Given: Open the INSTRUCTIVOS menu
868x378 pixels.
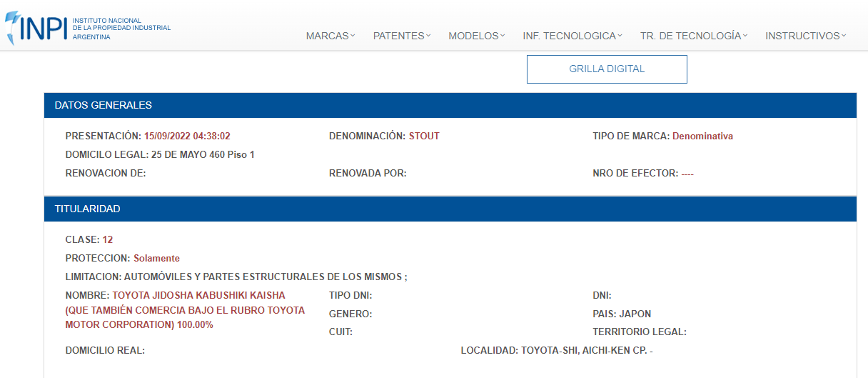Looking at the screenshot, I should pos(806,36).
